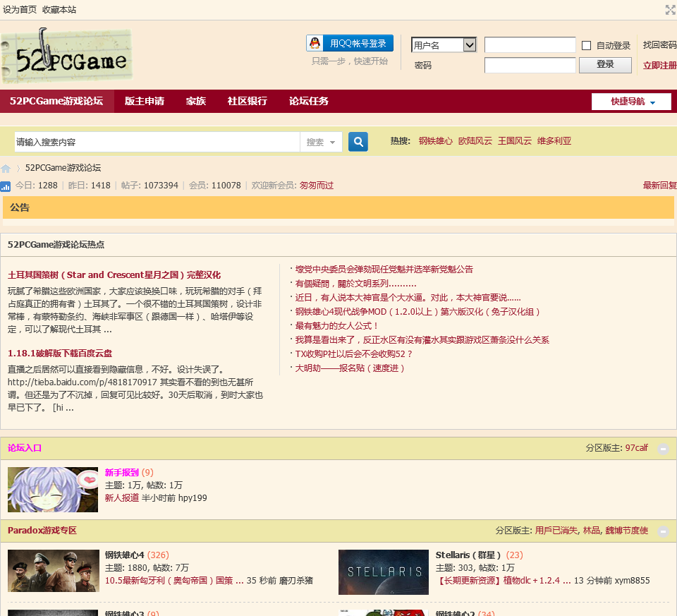Open the TX收购P社以后会不会收购52 thread

(x=354, y=354)
